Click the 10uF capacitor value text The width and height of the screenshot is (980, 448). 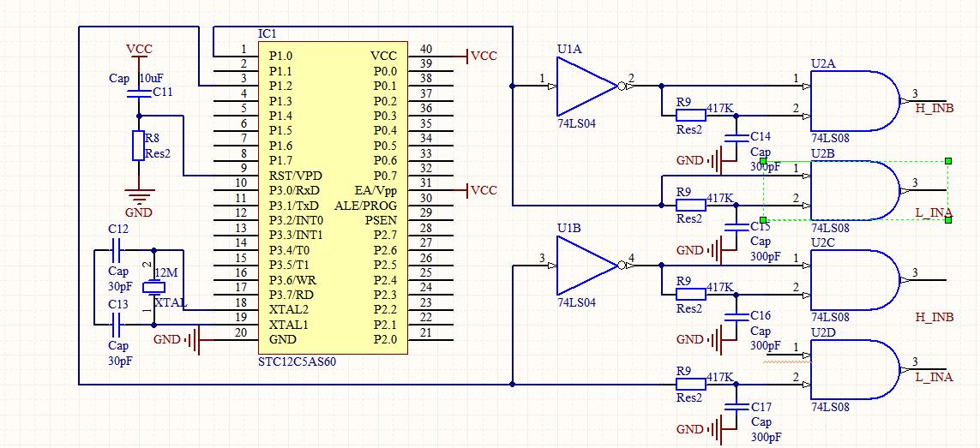pyautogui.click(x=153, y=79)
